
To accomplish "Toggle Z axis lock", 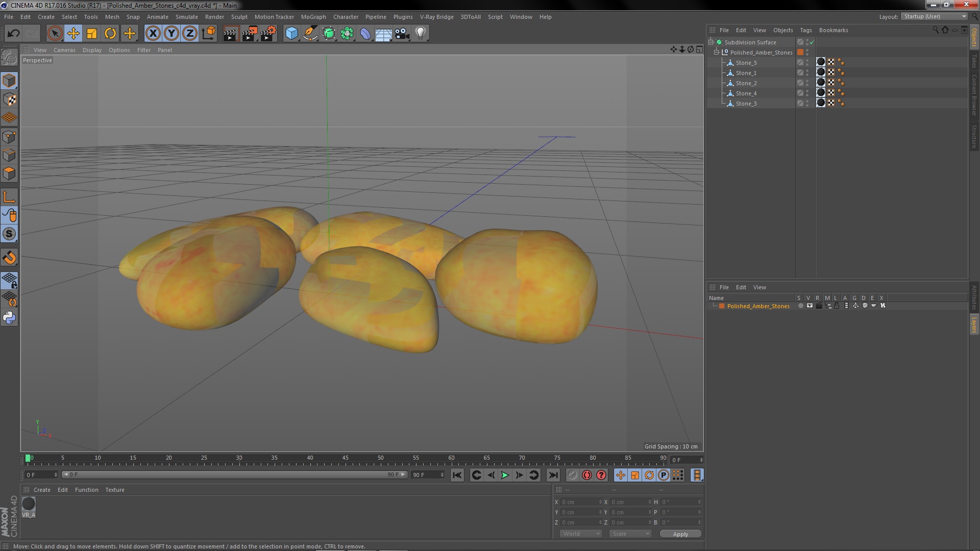I will [x=190, y=34].
